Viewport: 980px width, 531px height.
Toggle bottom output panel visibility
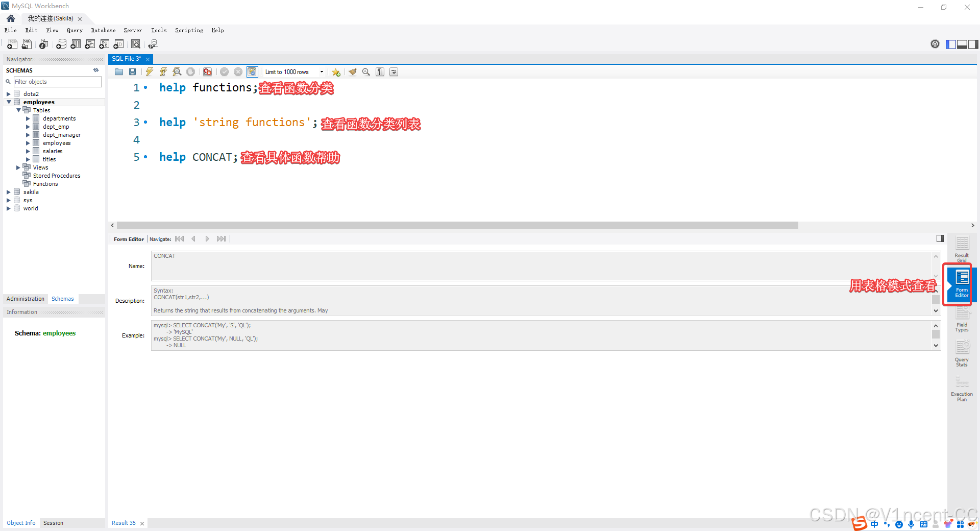962,44
